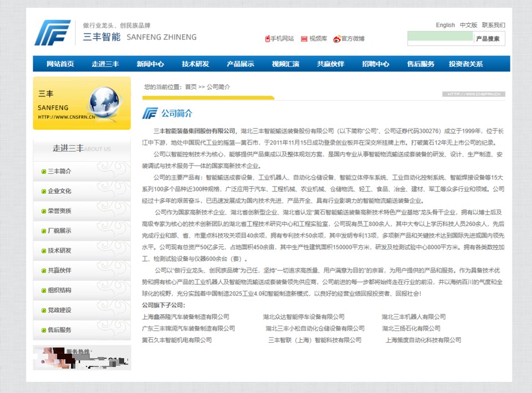
Task: Open 产品展示 navigation menu
Action: 240,64
